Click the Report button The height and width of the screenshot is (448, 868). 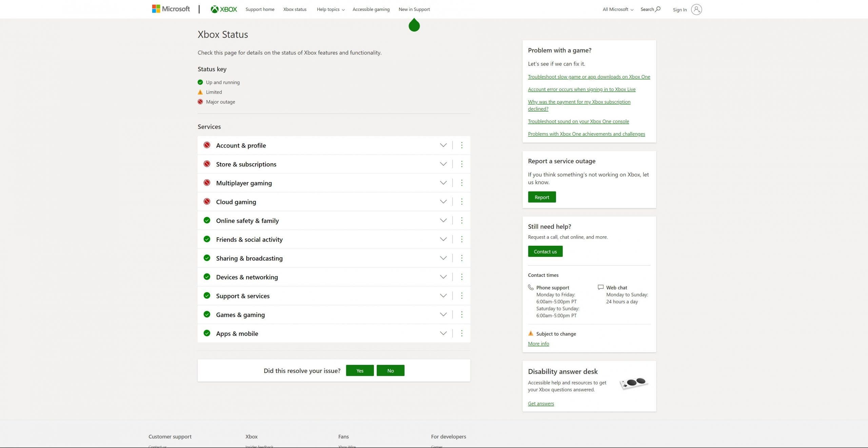tap(542, 197)
